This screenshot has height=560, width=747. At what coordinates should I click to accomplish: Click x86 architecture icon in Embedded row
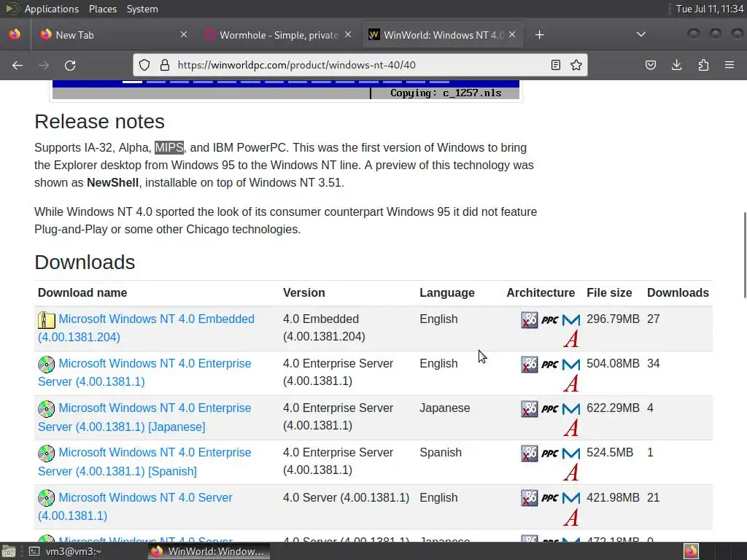(530, 320)
